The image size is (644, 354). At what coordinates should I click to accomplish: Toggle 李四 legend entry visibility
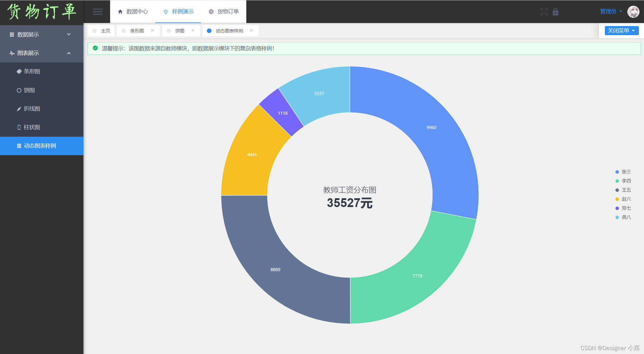click(x=626, y=181)
